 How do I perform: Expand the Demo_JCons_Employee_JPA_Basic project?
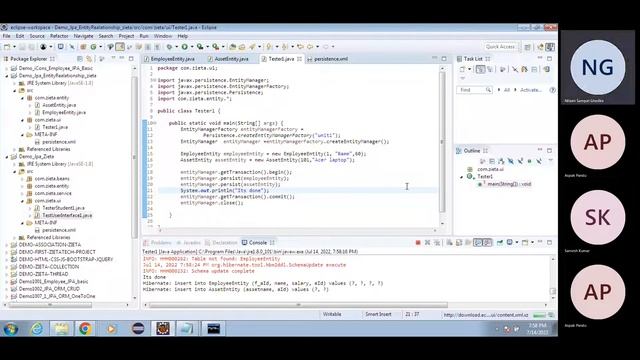7,69
